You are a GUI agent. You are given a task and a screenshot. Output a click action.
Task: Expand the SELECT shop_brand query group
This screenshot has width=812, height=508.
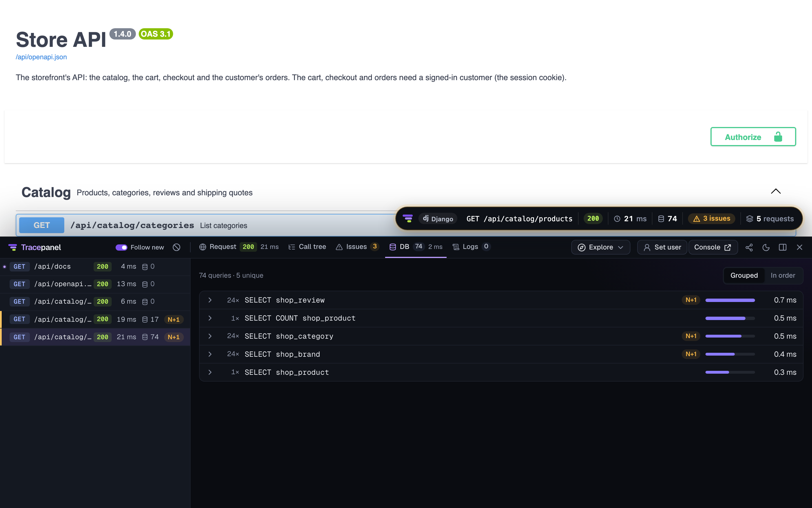pos(210,354)
